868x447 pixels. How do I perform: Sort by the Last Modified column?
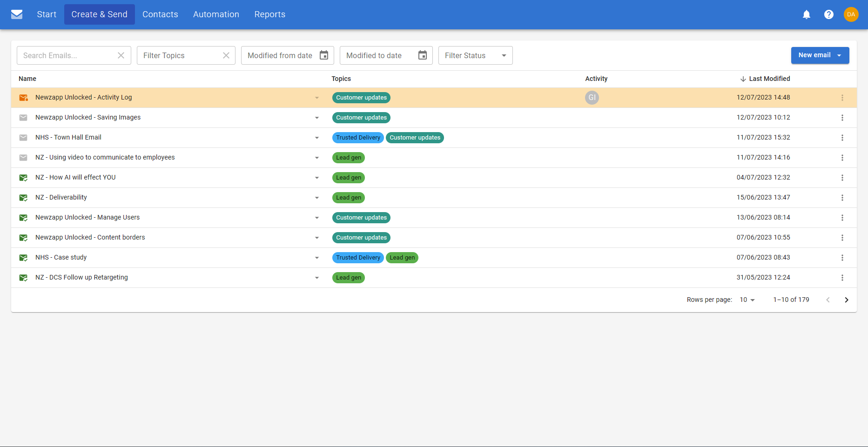[769, 79]
